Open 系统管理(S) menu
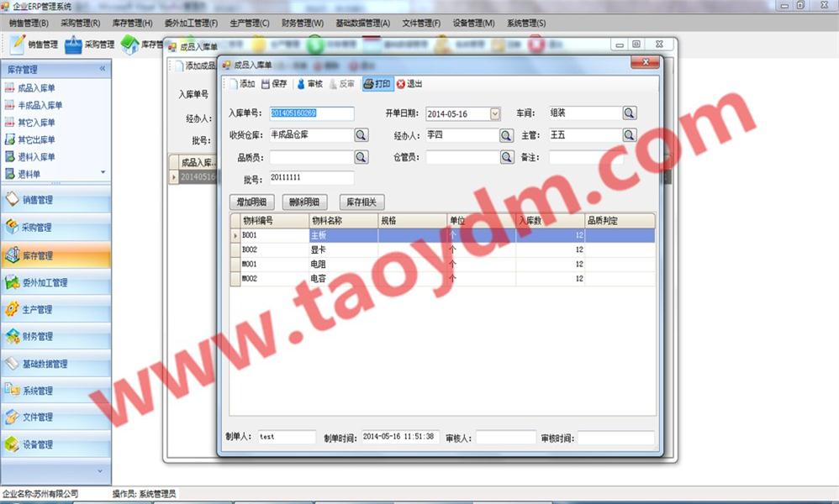 526,23
